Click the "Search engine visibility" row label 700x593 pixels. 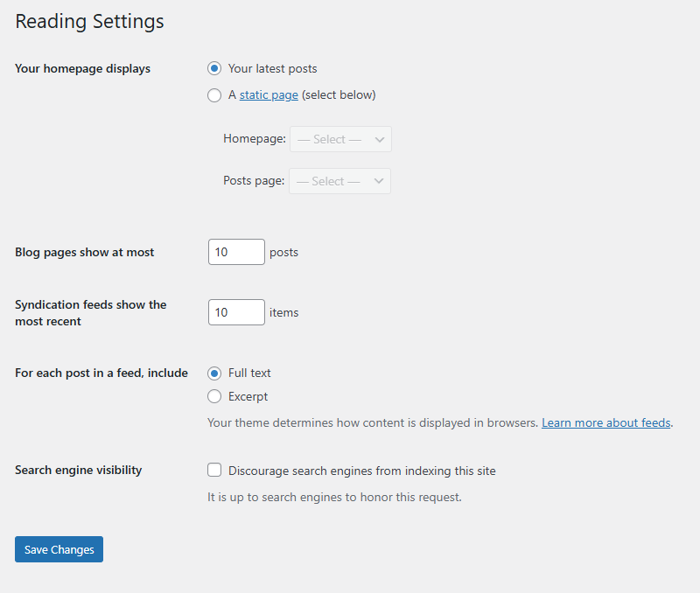78,471
